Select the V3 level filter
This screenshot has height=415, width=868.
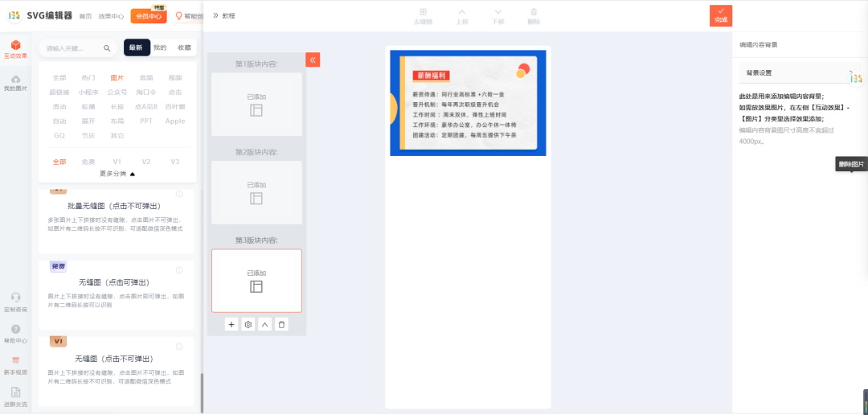click(x=175, y=162)
